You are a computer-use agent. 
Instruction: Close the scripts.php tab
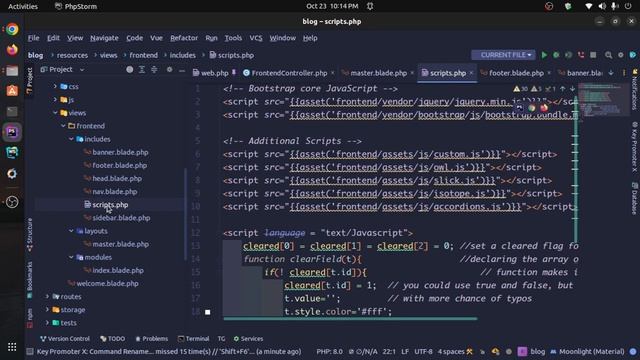point(471,73)
